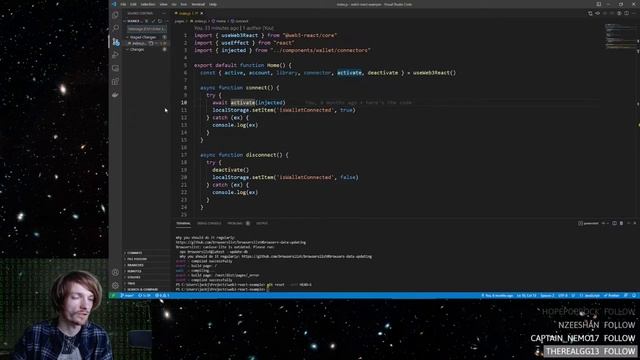Image resolution: width=640 pixels, height=360 pixels.
Task: Click inside line 10 await activate(injected)
Action: point(249,102)
